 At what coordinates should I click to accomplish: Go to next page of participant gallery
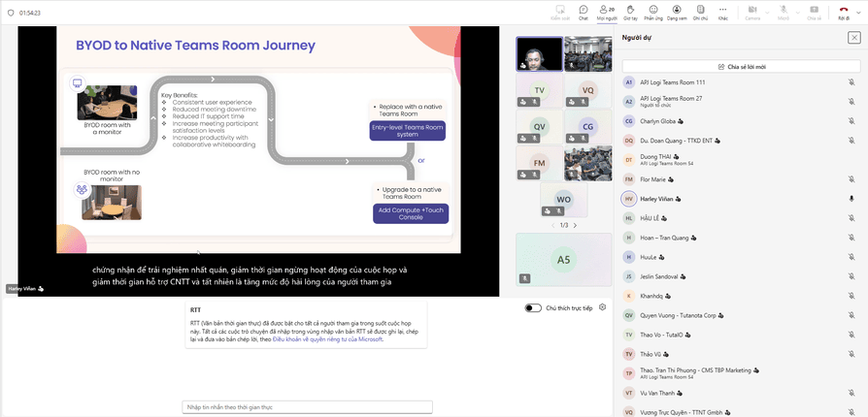(575, 225)
